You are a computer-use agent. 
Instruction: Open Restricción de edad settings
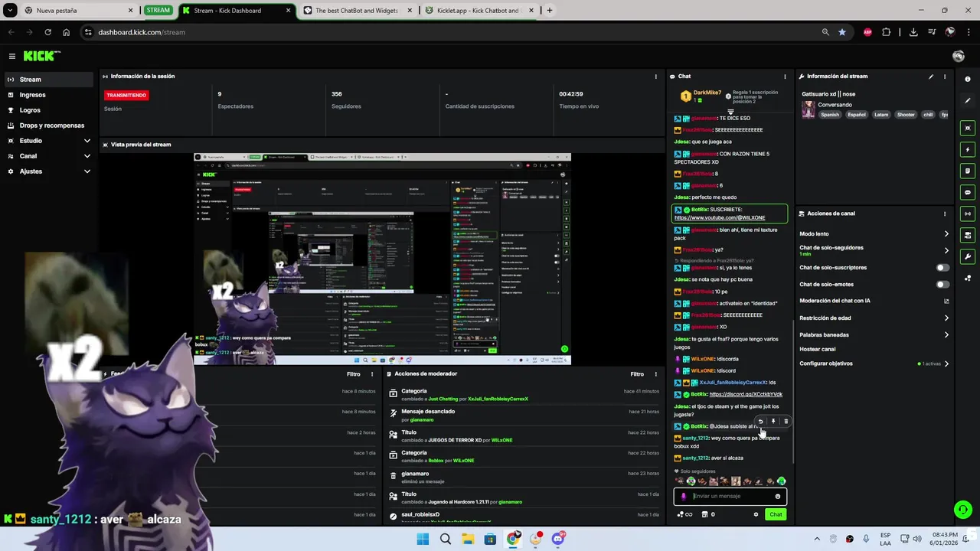(874, 318)
